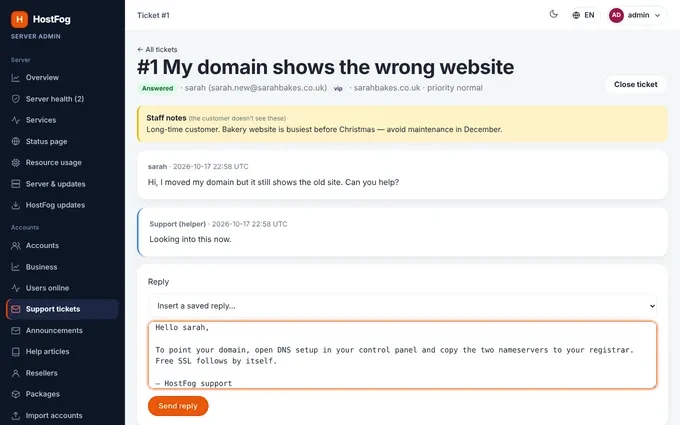The width and height of the screenshot is (680, 425).
Task: Click the HostFog logo icon
Action: click(20, 19)
